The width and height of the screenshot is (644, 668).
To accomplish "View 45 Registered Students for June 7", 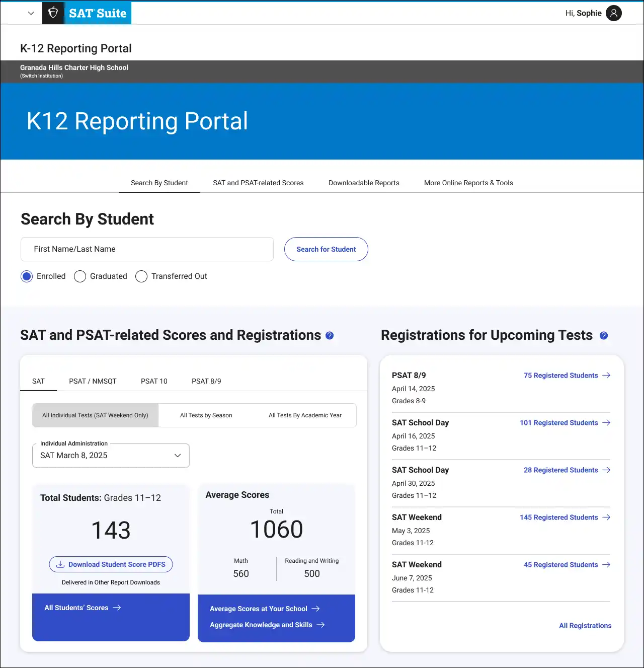I will 567,565.
